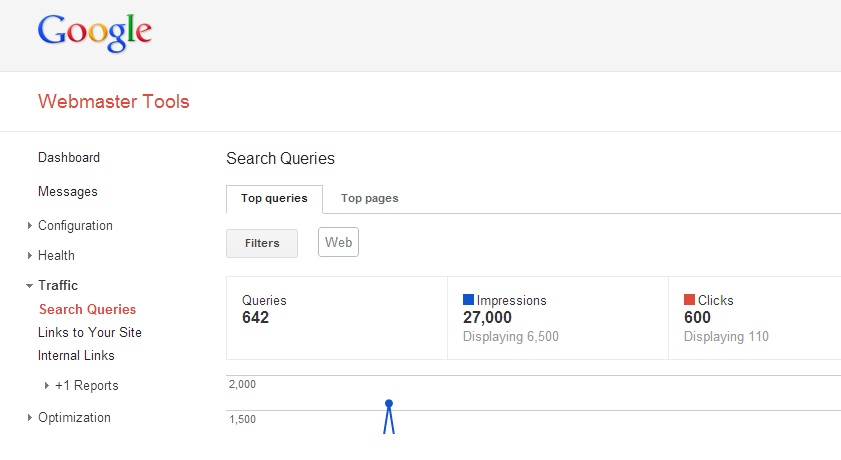Select Search Queries in sidebar
Viewport: 841px width, 460px height.
(87, 309)
